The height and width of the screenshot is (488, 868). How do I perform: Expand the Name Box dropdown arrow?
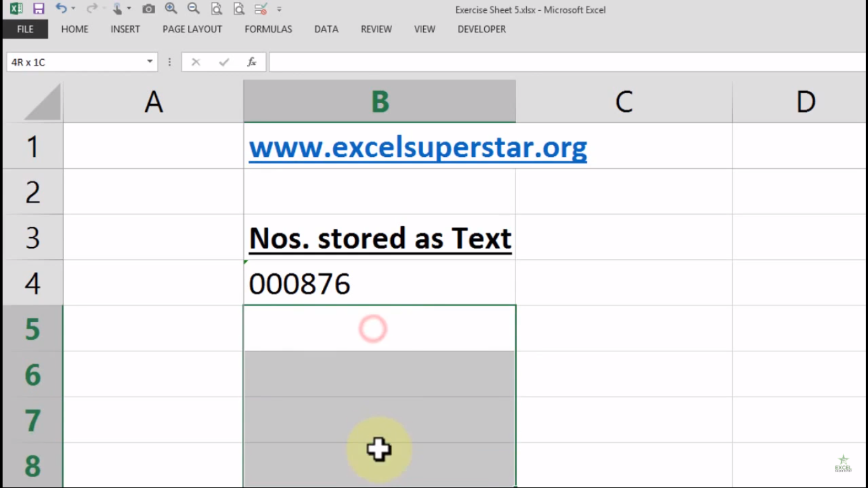pyautogui.click(x=150, y=62)
